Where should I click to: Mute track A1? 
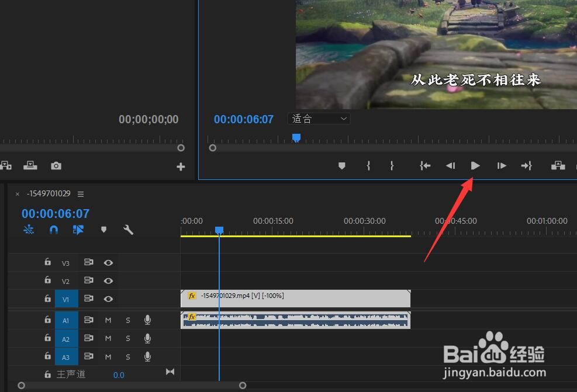[108, 320]
